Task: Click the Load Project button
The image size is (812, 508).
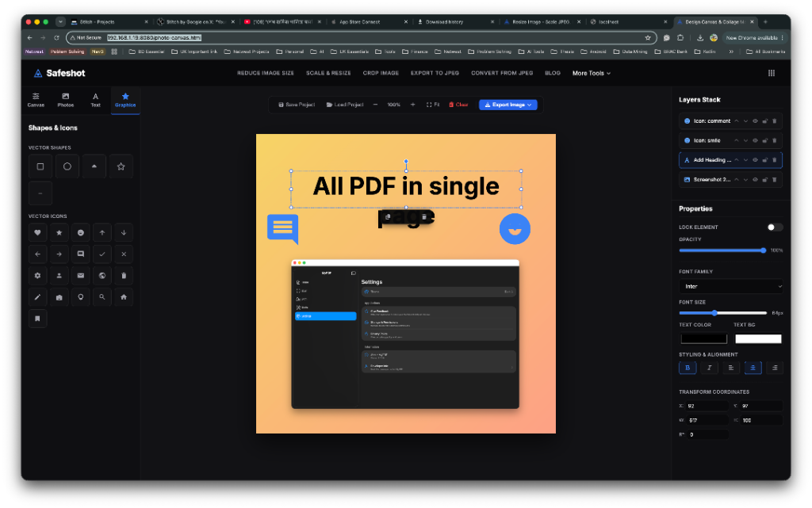Action: click(x=345, y=105)
